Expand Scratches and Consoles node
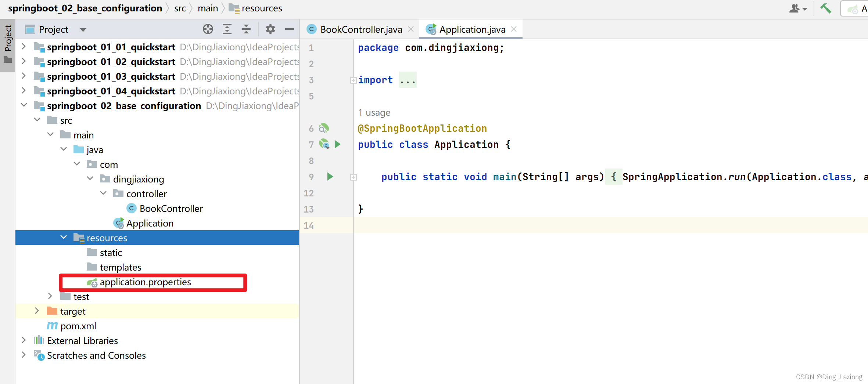The image size is (868, 384). 24,355
